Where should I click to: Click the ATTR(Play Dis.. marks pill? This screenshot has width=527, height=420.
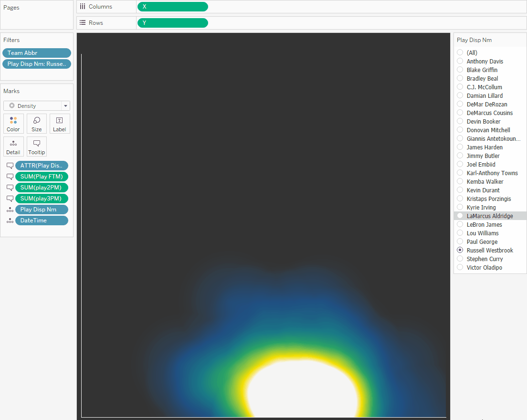coord(42,166)
